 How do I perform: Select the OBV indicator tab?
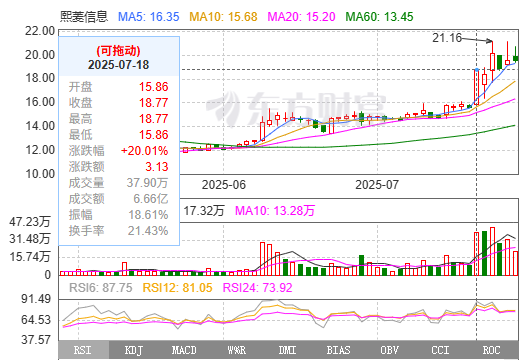[390, 350]
